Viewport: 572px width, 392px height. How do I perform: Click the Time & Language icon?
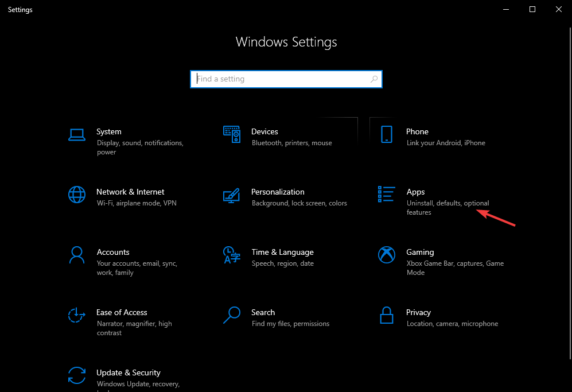(x=232, y=255)
